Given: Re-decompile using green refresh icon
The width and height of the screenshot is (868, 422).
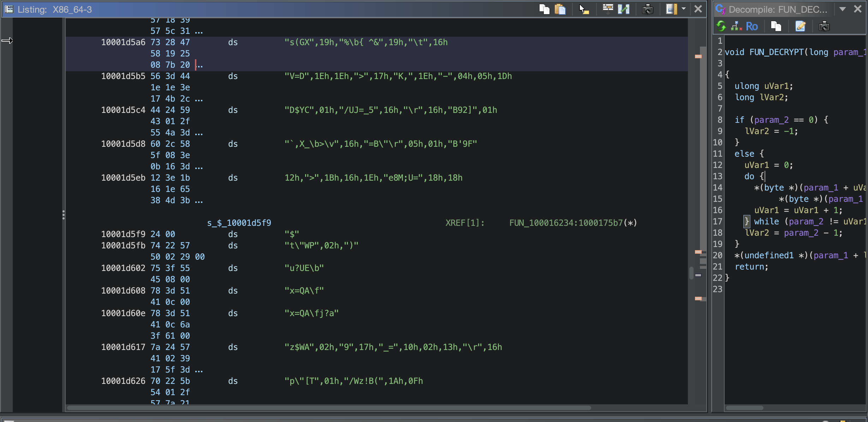Looking at the screenshot, I should pyautogui.click(x=721, y=26).
